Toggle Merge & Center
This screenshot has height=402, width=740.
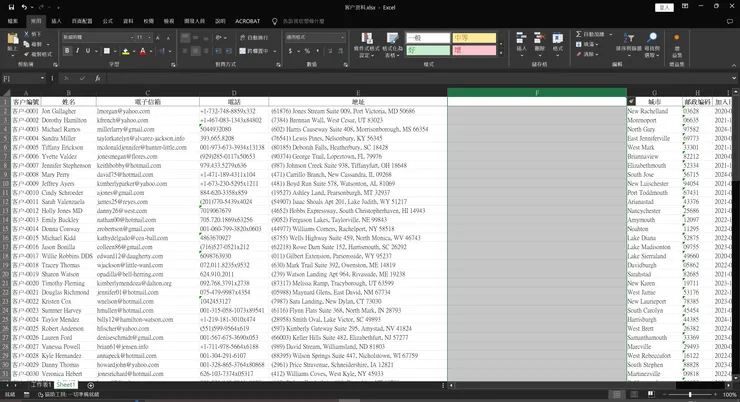(254, 51)
